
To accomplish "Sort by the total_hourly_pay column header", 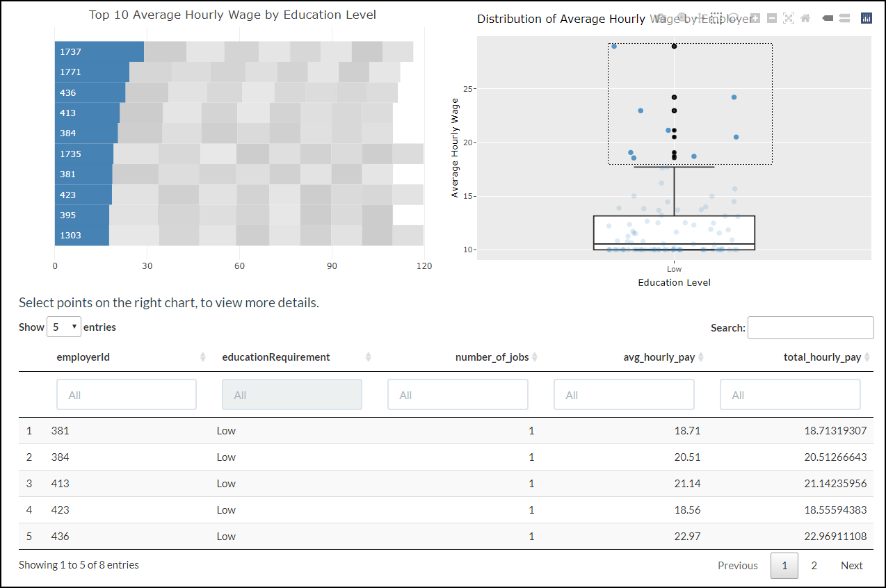I will (x=822, y=357).
